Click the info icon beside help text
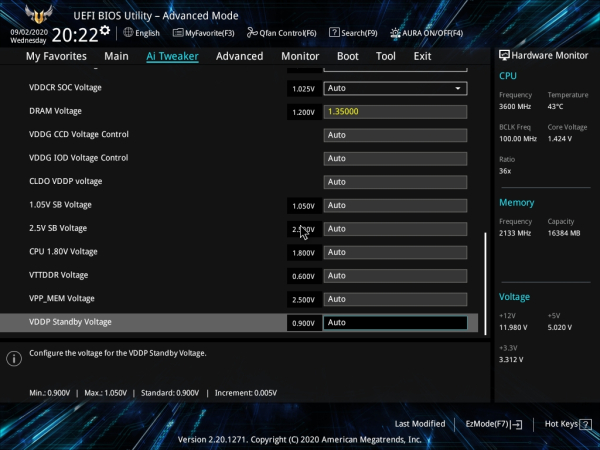 [14, 359]
